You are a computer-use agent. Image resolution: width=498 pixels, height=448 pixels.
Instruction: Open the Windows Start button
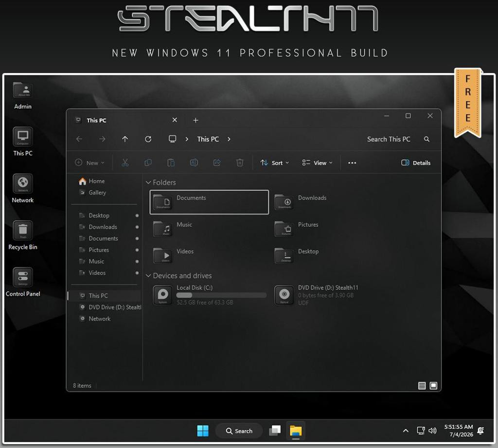[203, 431]
